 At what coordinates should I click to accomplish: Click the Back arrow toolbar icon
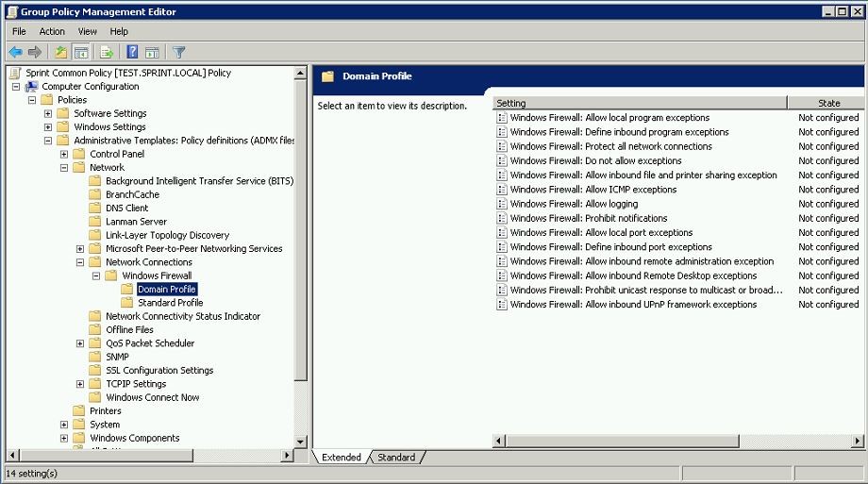pos(15,52)
